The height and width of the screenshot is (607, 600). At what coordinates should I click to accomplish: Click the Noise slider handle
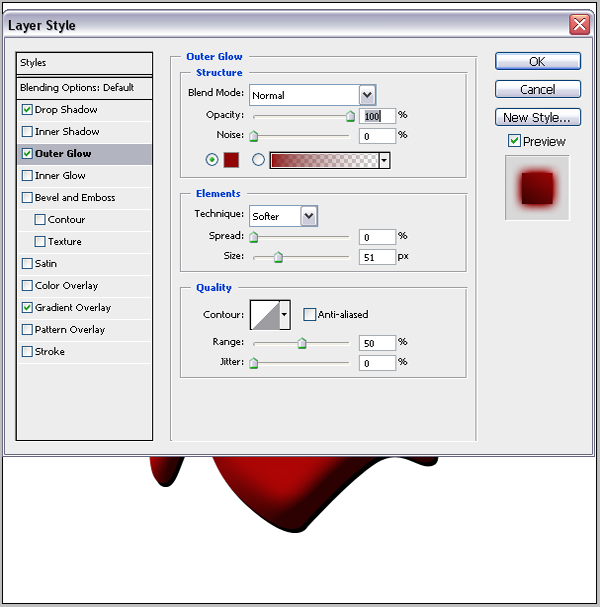click(254, 136)
